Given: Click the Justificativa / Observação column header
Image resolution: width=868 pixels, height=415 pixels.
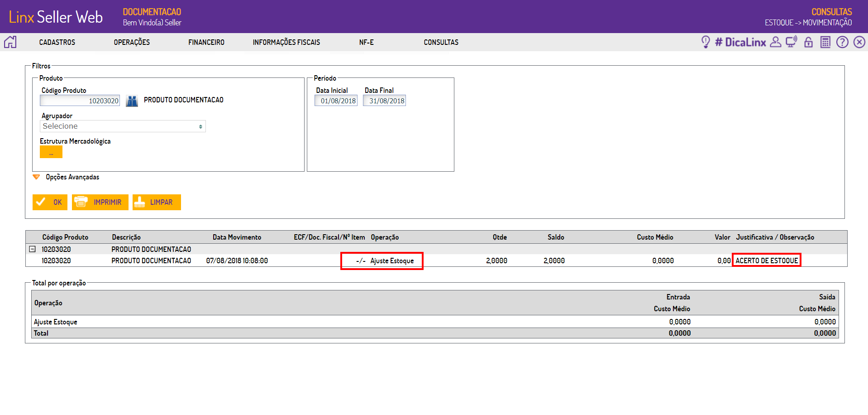Looking at the screenshot, I should tap(775, 237).
